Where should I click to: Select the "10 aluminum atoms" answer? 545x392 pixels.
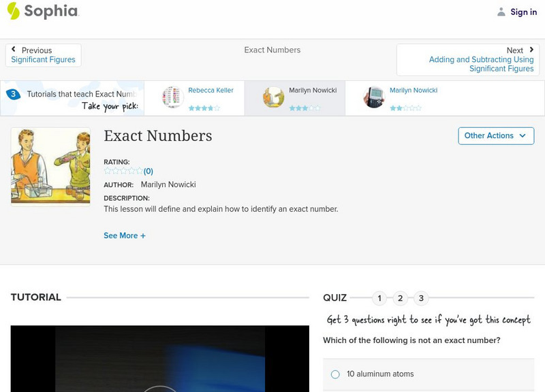tap(334, 374)
